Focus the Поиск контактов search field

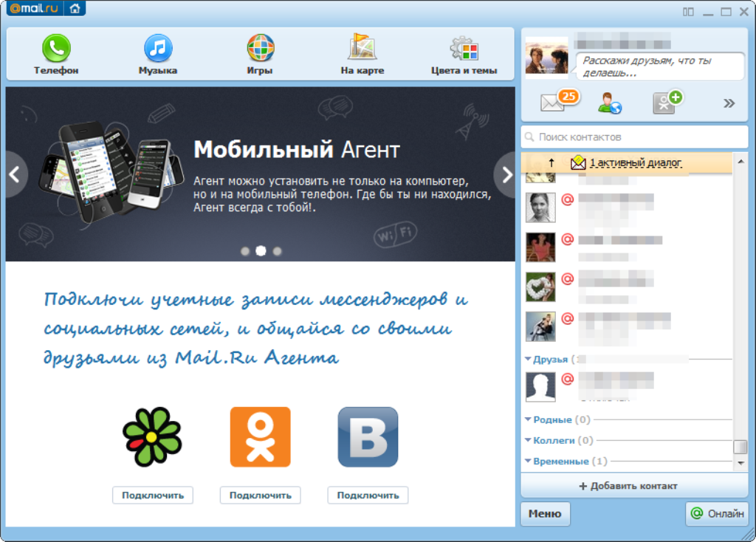coord(634,137)
